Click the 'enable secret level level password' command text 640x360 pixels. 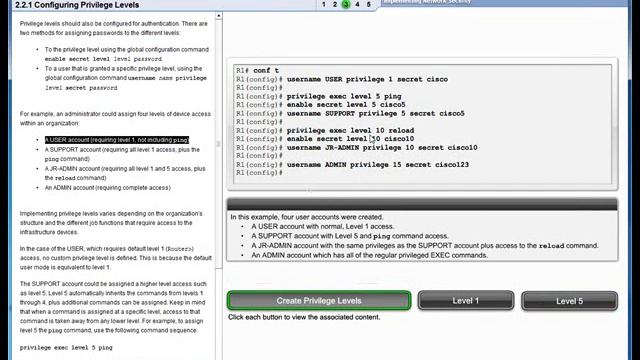(x=103, y=59)
